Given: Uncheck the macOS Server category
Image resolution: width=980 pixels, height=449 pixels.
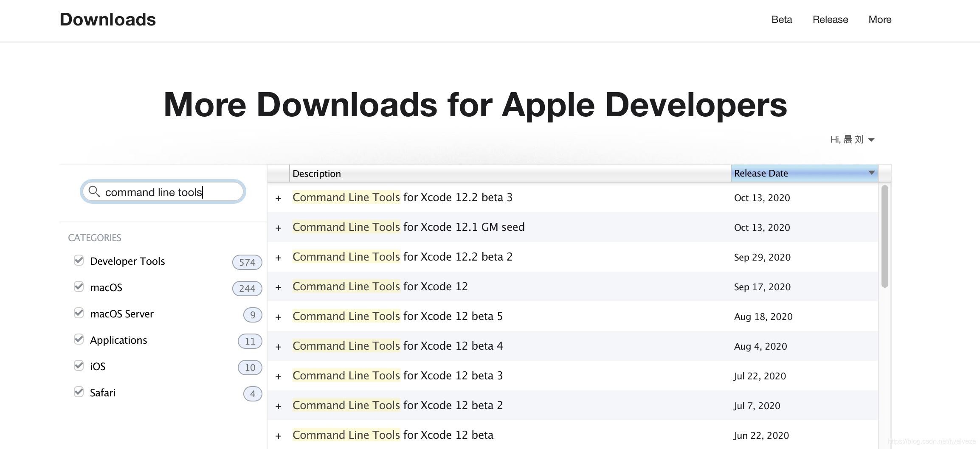Looking at the screenshot, I should (79, 313).
